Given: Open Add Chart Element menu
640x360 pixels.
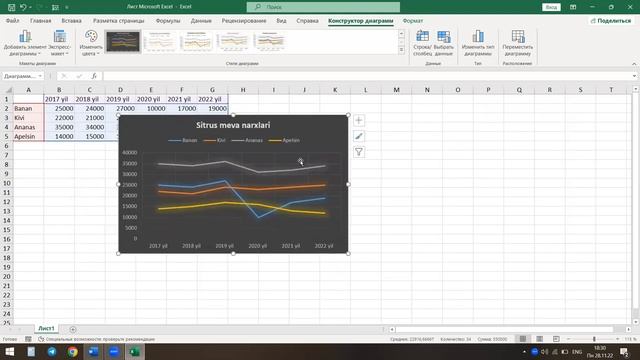Looking at the screenshot, I should point(25,43).
